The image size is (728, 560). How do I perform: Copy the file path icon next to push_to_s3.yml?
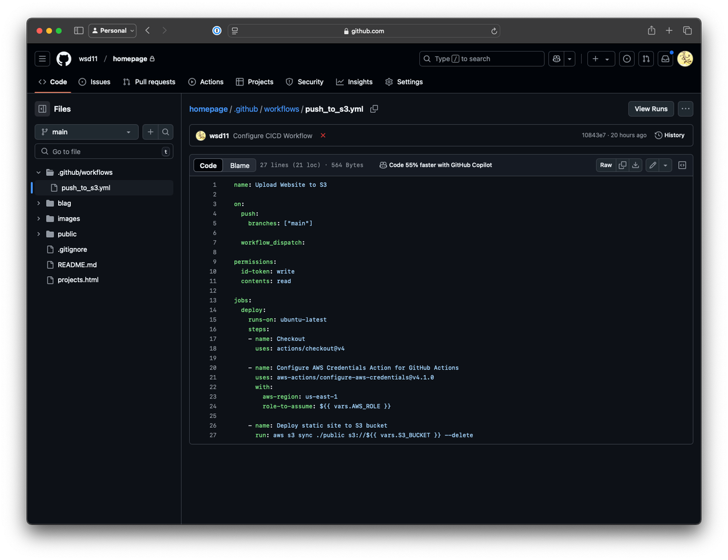[x=374, y=109]
